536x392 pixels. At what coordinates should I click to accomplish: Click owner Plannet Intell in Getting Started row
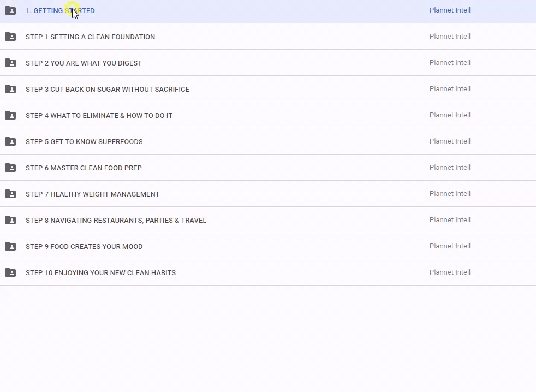click(x=450, y=10)
